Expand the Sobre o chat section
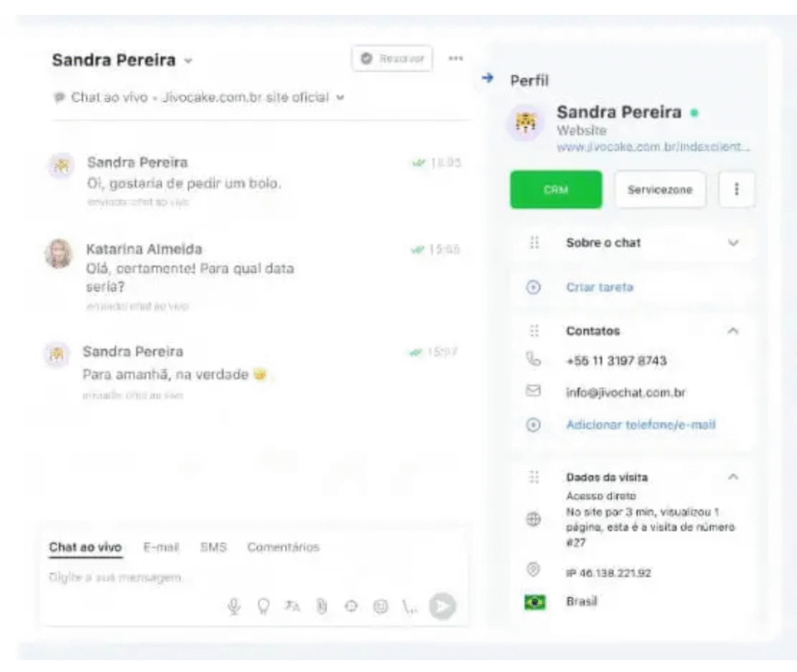797x672 pixels. point(732,243)
